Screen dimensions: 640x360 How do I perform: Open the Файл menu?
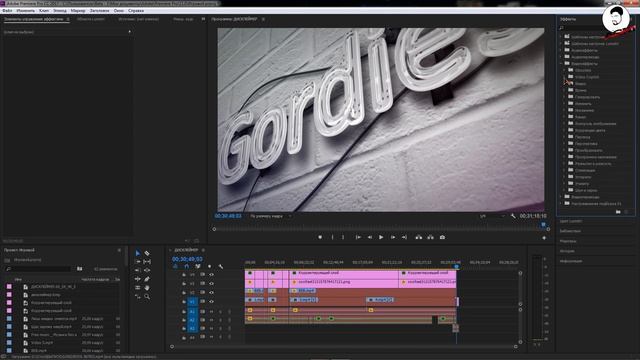click(7, 11)
